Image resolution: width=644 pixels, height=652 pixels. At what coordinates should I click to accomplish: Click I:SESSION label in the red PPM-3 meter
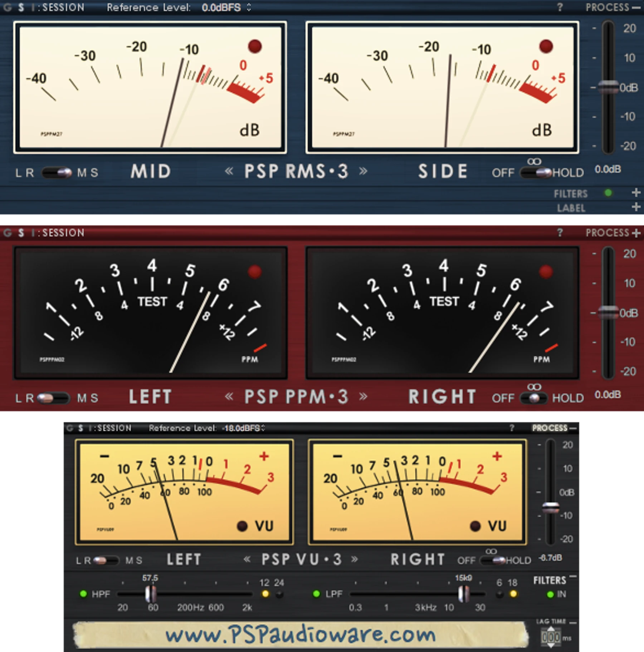pyautogui.click(x=58, y=233)
